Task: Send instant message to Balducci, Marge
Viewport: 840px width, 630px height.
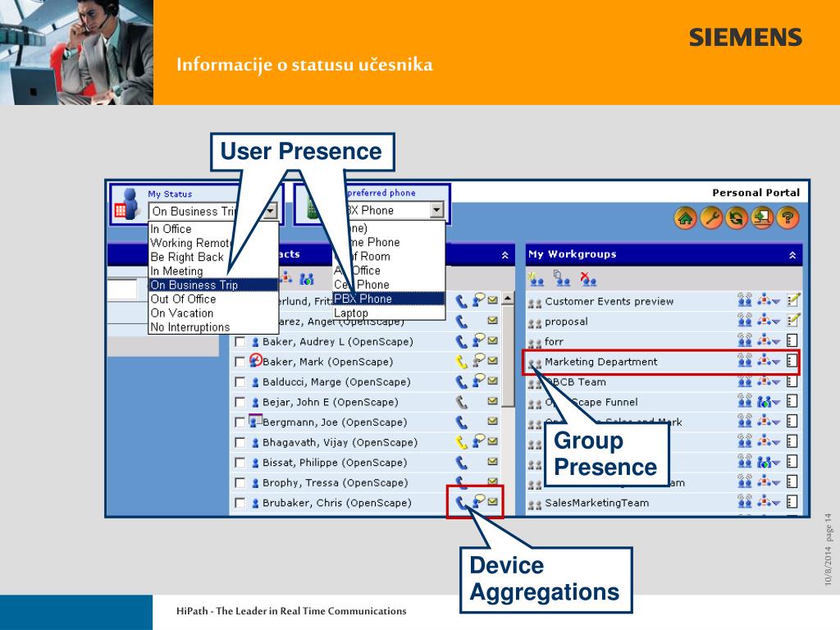Action: click(x=478, y=381)
